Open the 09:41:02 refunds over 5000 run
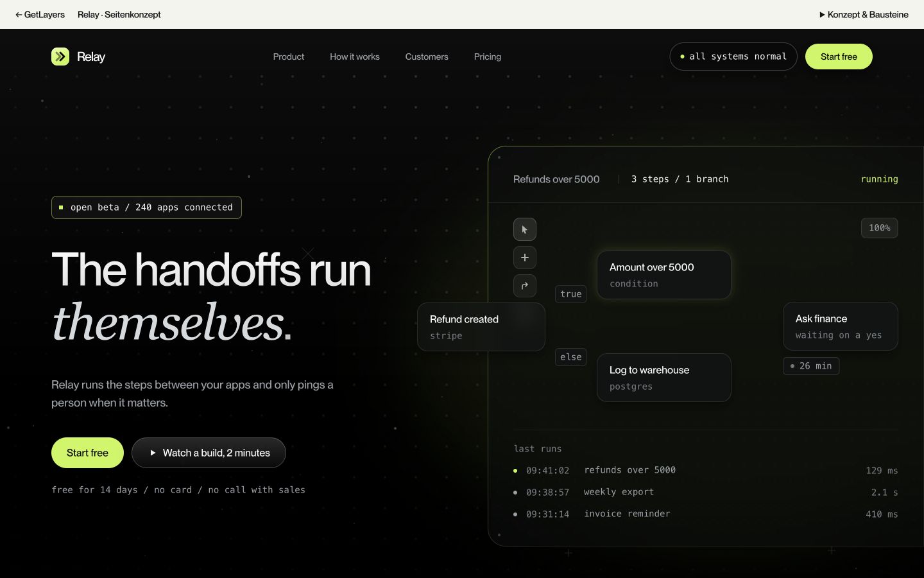The width and height of the screenshot is (924, 578). [x=706, y=470]
